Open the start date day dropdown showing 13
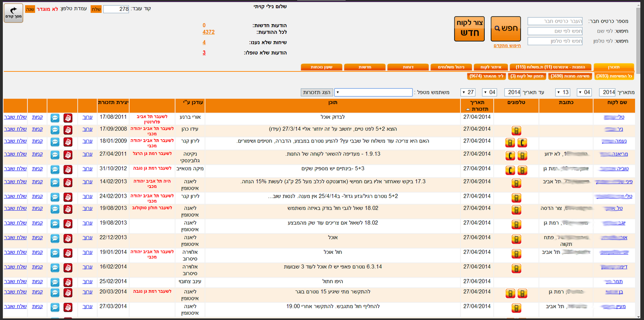 click(563, 92)
